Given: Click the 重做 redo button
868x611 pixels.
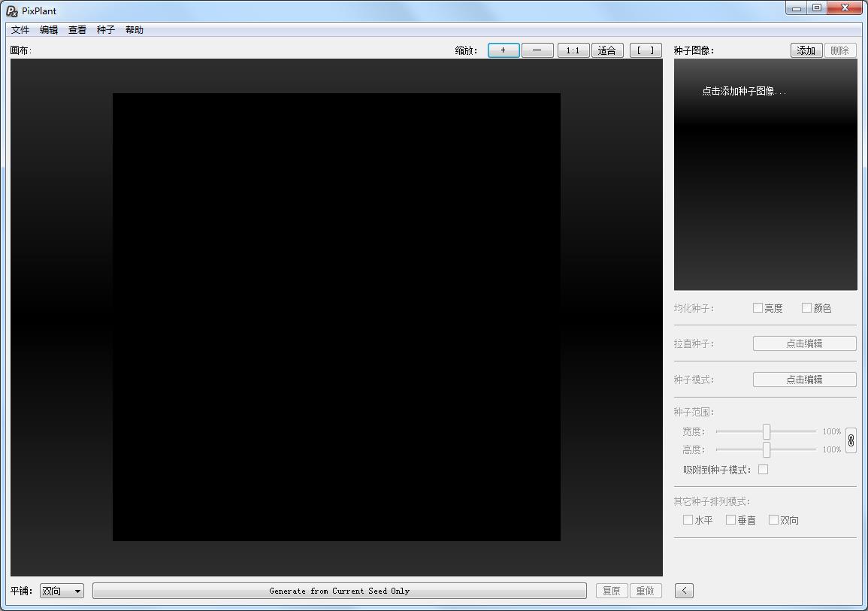Looking at the screenshot, I should click(646, 591).
